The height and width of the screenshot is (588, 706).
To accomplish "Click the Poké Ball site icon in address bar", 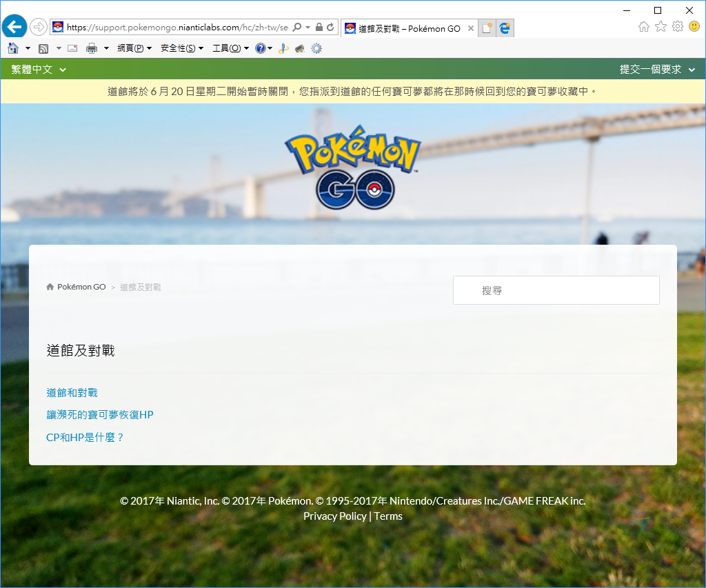I will (58, 27).
